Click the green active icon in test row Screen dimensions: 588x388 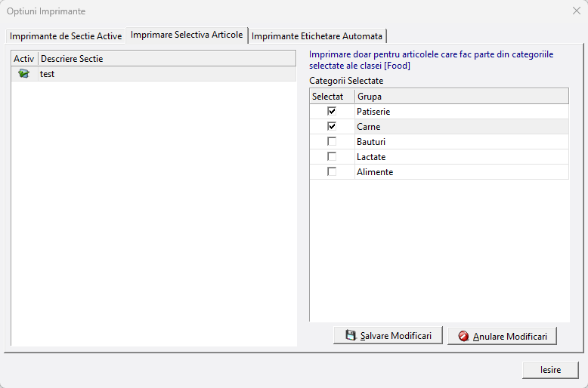(23, 73)
